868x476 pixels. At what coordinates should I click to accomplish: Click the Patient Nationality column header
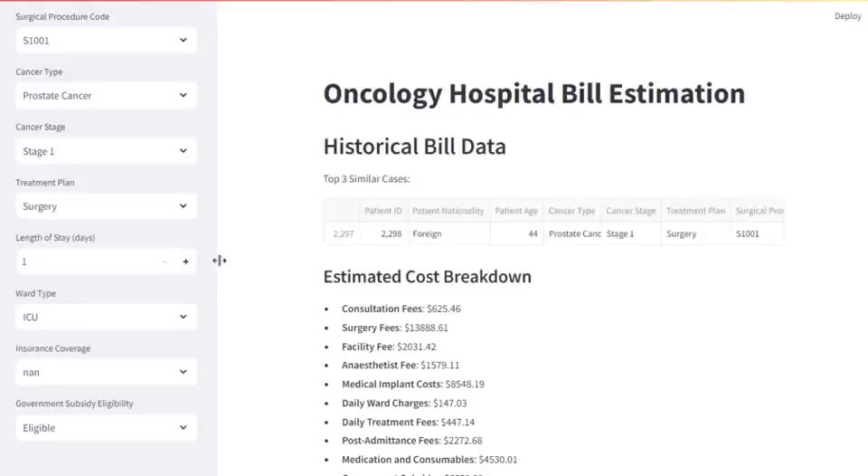[448, 211]
